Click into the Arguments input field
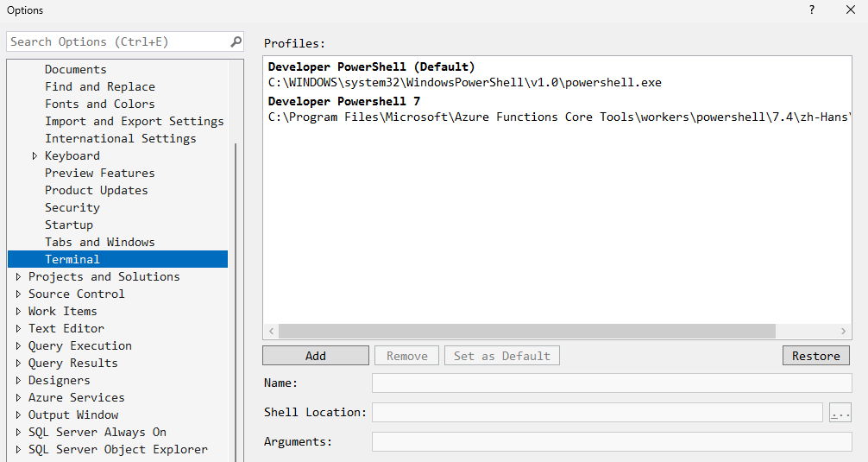Image resolution: width=868 pixels, height=462 pixels. point(611,442)
